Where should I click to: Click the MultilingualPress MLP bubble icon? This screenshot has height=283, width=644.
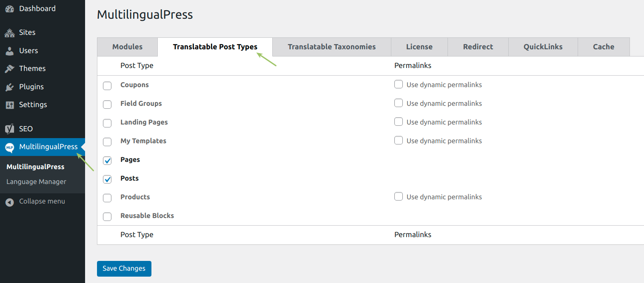9,147
